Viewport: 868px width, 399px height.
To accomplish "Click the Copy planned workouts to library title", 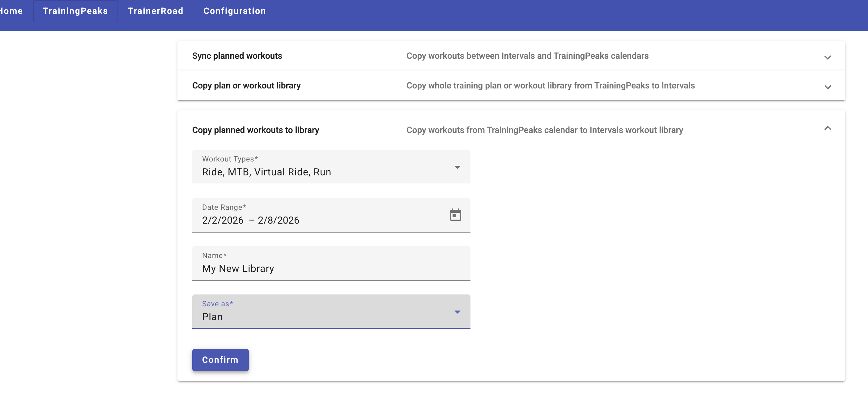I will pyautogui.click(x=255, y=130).
